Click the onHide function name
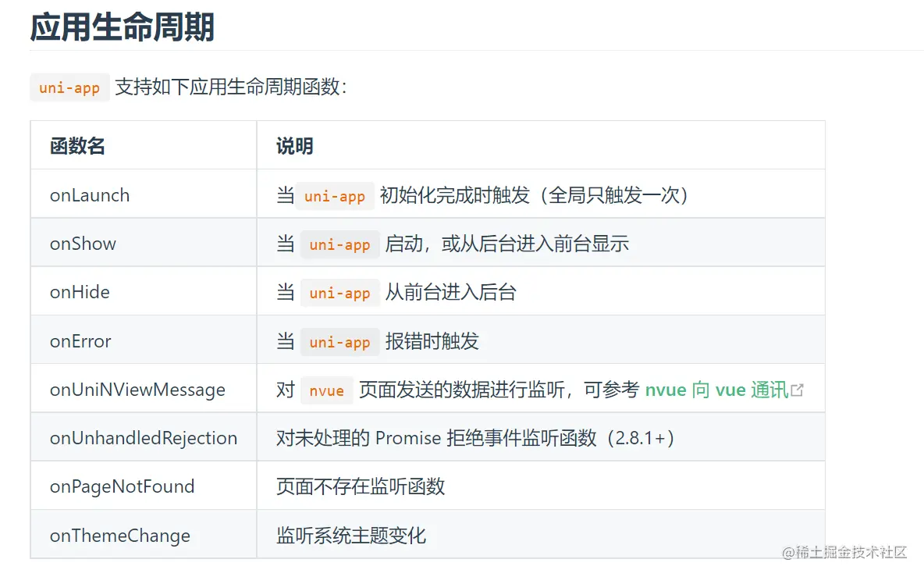The image size is (924, 577). (x=80, y=292)
